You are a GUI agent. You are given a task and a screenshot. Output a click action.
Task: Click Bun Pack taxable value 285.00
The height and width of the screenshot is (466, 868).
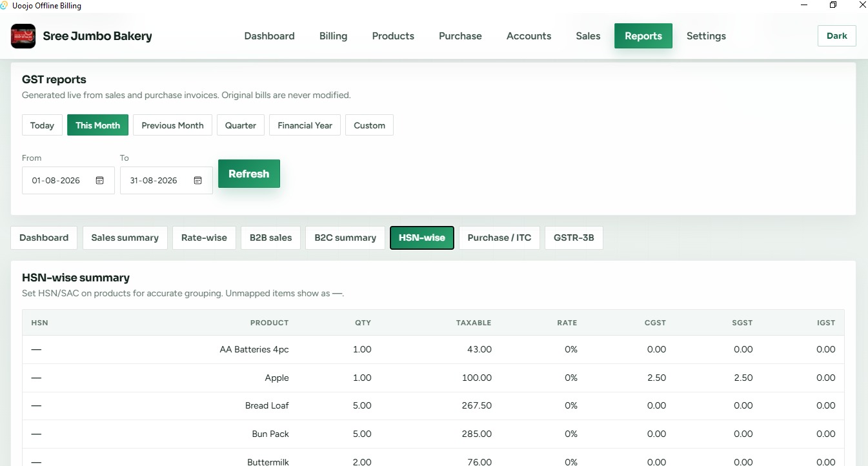coord(477,434)
